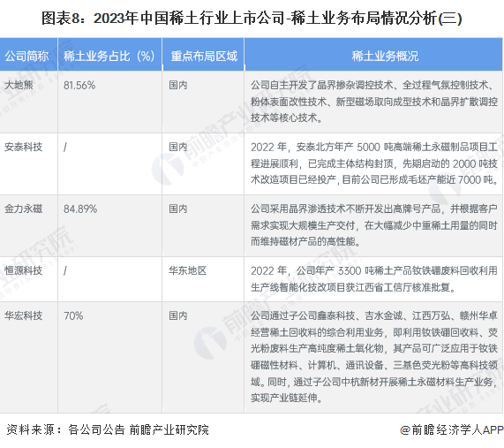The width and height of the screenshot is (504, 448).
Task: Click the 华宏科技 business overview paragraph
Action: (x=374, y=357)
